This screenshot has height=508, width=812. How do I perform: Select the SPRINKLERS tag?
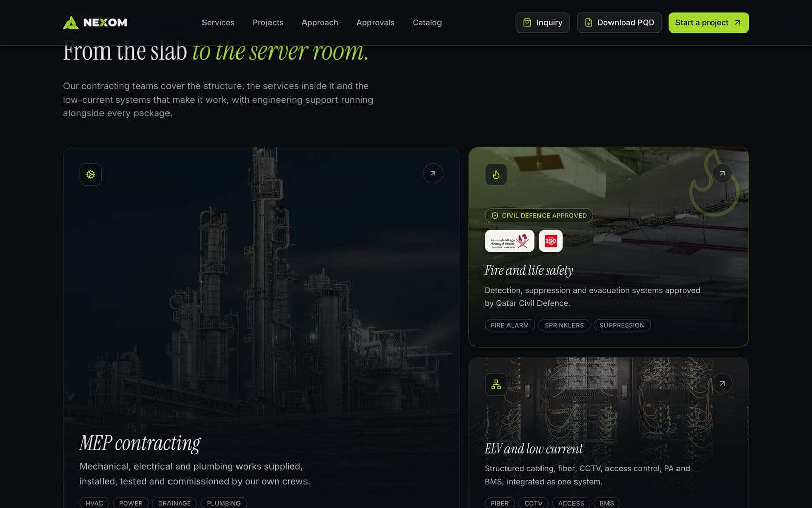564,325
